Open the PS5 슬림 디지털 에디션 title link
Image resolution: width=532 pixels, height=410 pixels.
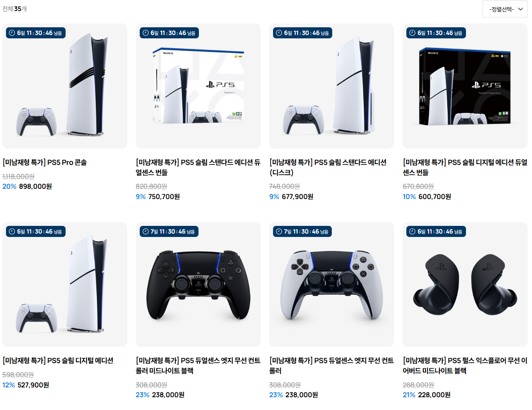point(58,361)
